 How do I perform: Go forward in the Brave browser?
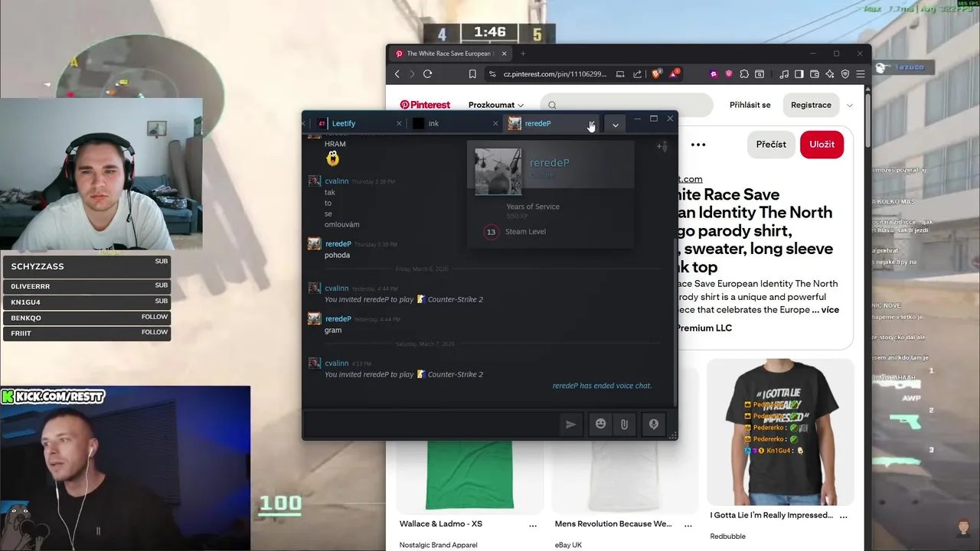tap(412, 73)
